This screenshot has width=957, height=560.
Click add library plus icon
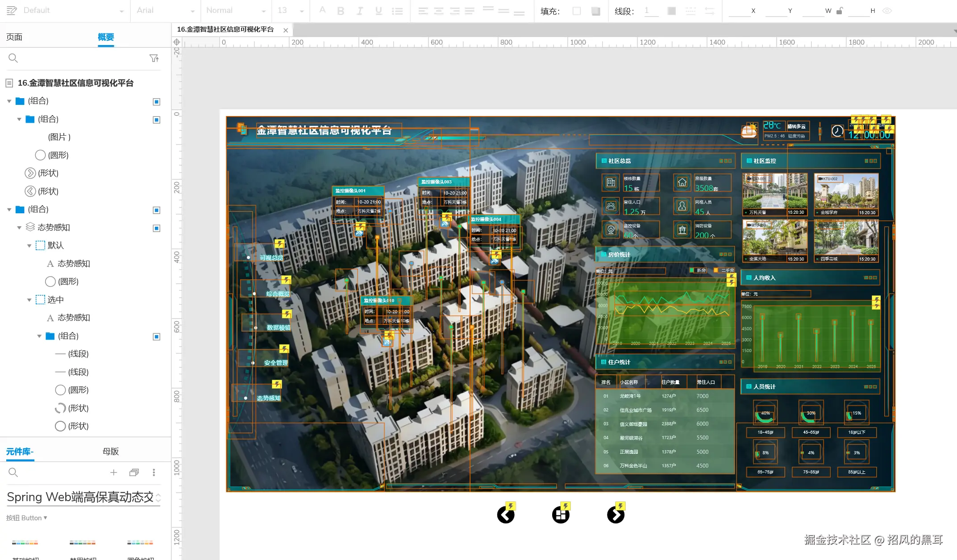tap(114, 472)
